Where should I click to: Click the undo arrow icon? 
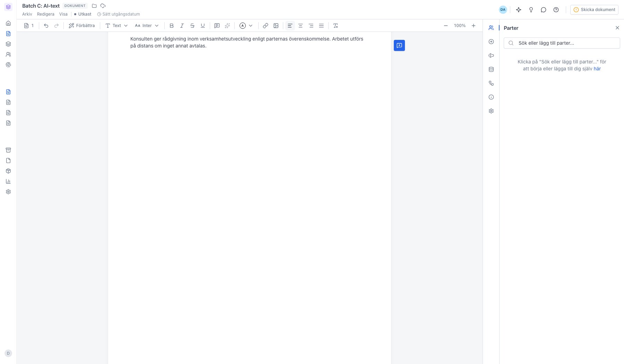(x=46, y=26)
